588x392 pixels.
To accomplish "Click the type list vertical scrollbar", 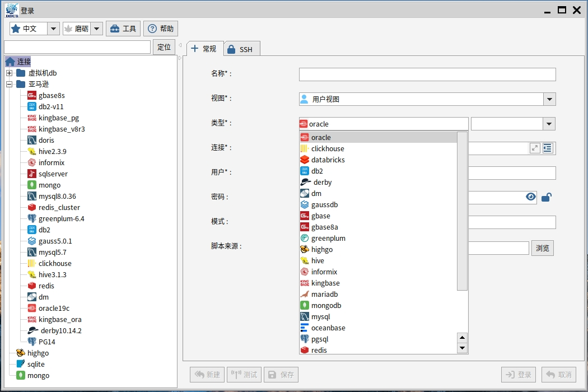I will tap(463, 211).
